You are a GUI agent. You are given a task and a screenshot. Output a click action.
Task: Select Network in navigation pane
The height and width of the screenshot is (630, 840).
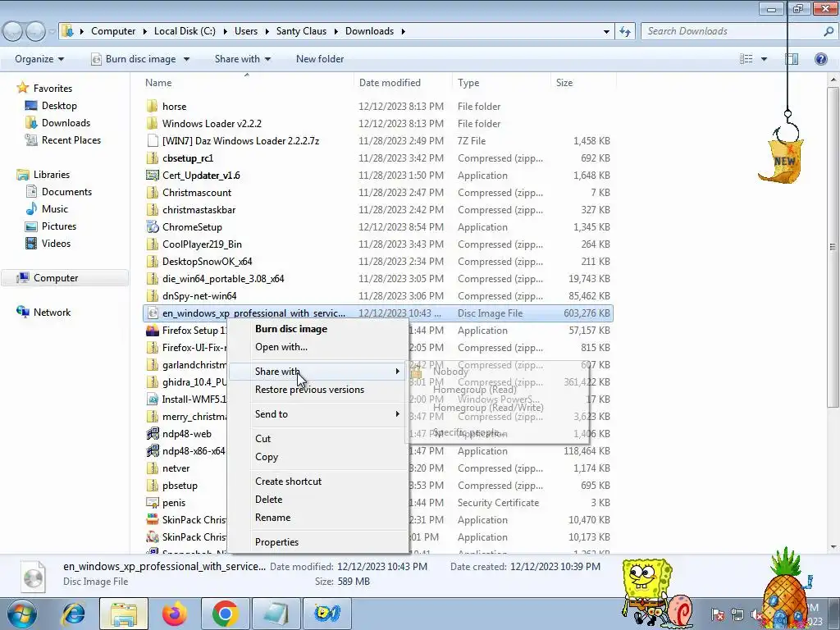52,313
